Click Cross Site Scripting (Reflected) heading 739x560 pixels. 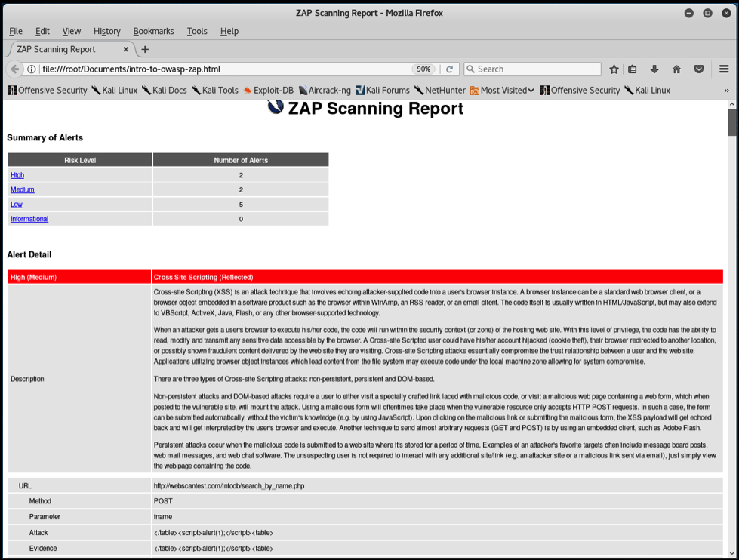pos(203,277)
